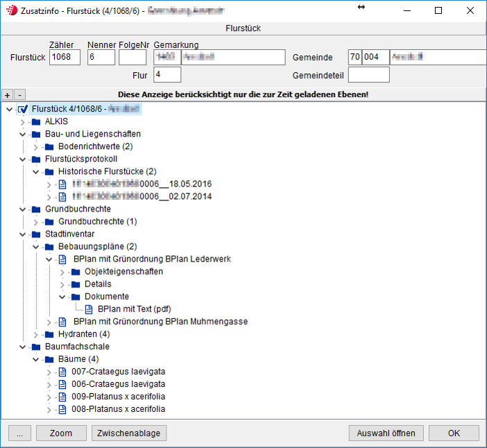The width and height of the screenshot is (487, 448).
Task: Click the Bodenrichtwerte (2) folder icon
Action: click(x=49, y=146)
